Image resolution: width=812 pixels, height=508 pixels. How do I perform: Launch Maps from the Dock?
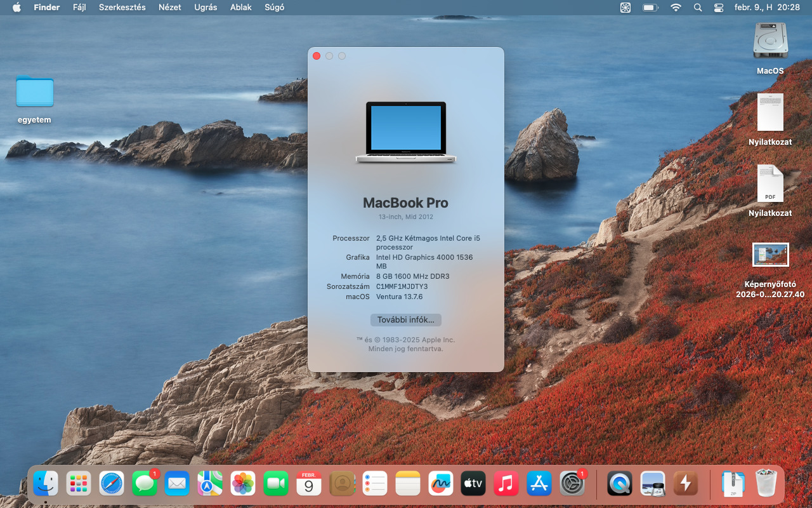(x=210, y=484)
